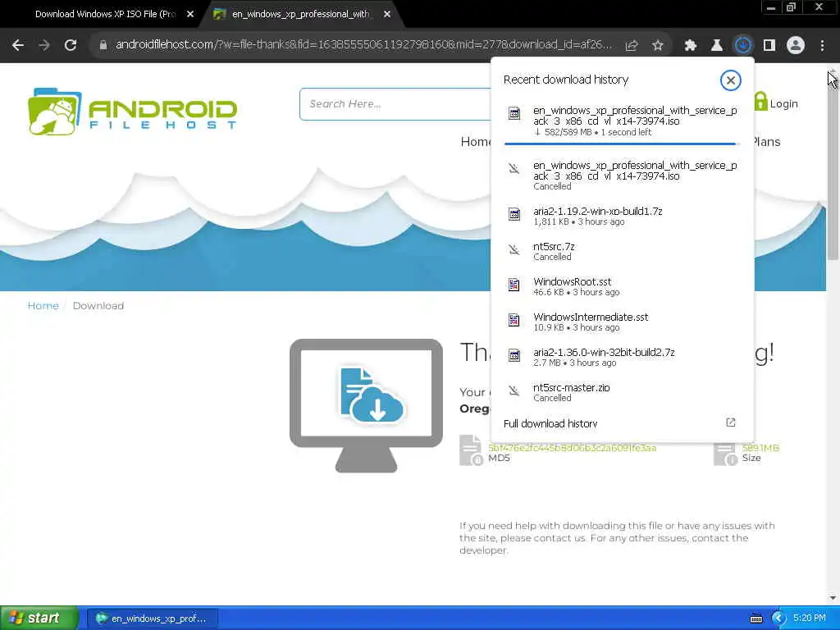Select the WindowsRoot.sst download entry
Screen dimensions: 840x630
point(622,286)
